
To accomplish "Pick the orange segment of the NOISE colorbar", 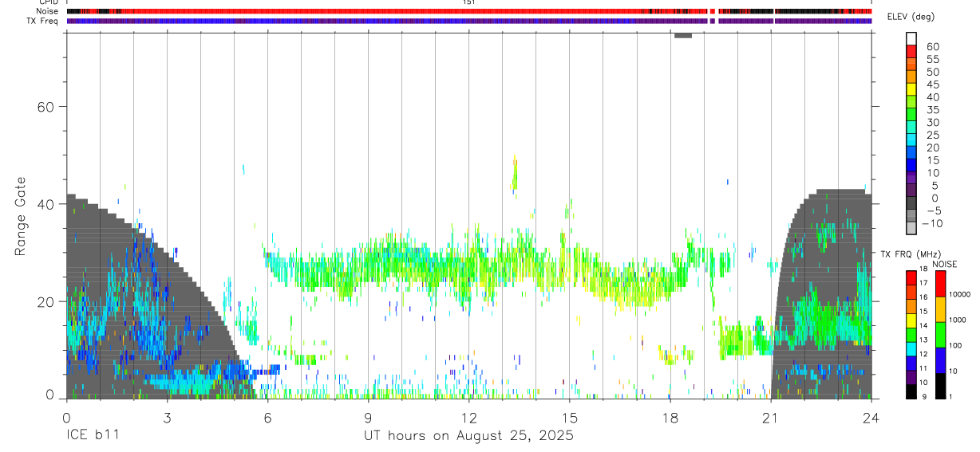I will click(x=939, y=309).
